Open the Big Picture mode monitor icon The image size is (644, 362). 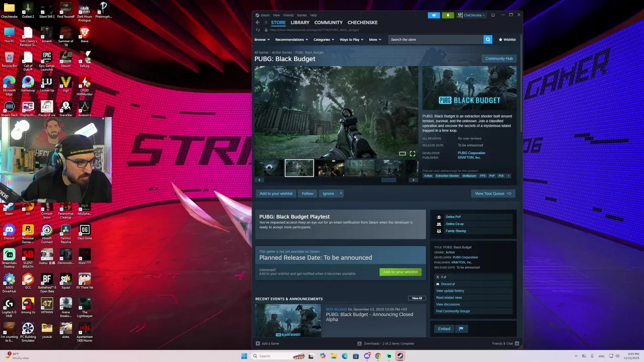493,15
